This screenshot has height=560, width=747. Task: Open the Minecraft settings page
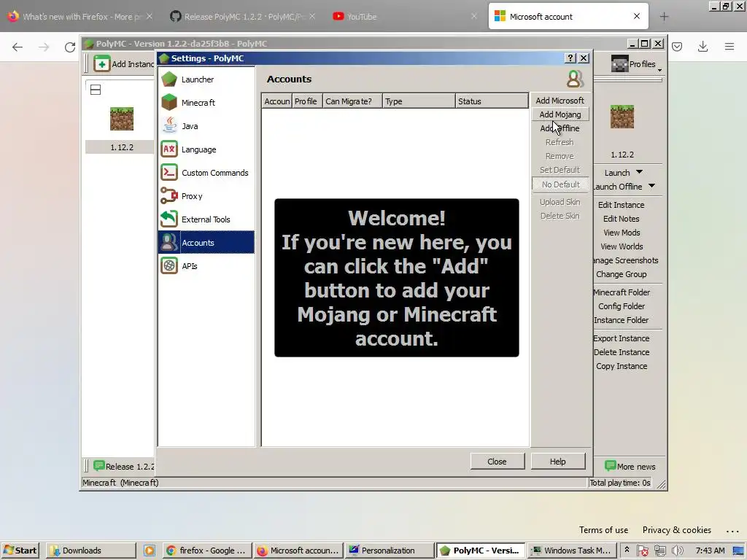(x=206, y=102)
